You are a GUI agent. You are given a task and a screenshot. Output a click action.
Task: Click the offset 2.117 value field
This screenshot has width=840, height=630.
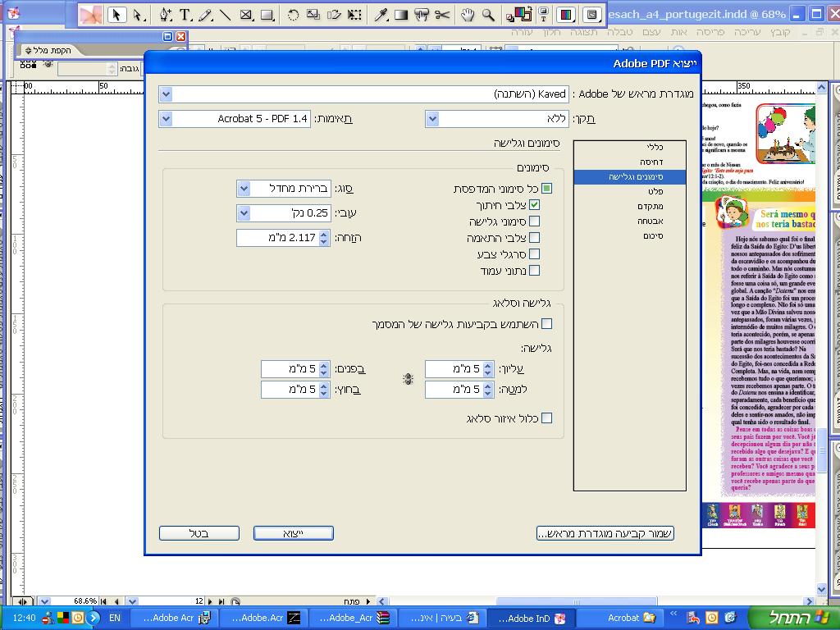pyautogui.click(x=277, y=238)
